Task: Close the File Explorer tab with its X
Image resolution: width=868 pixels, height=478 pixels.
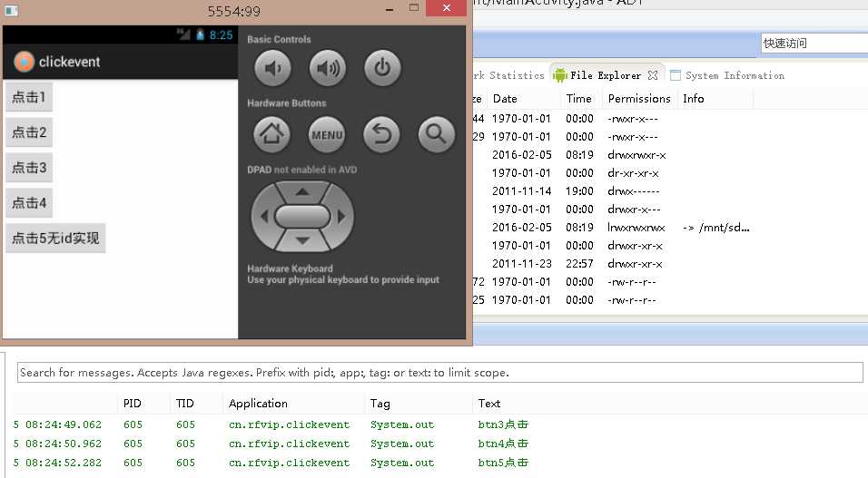Action: (653, 75)
